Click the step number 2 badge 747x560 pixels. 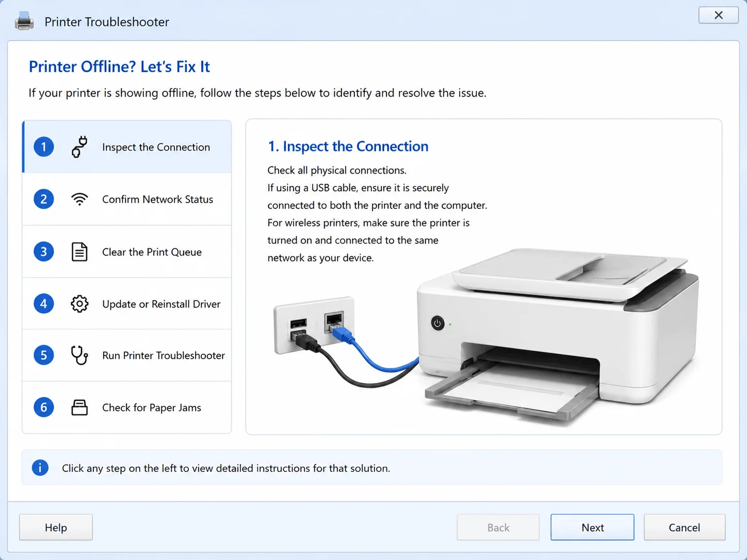[x=44, y=199]
